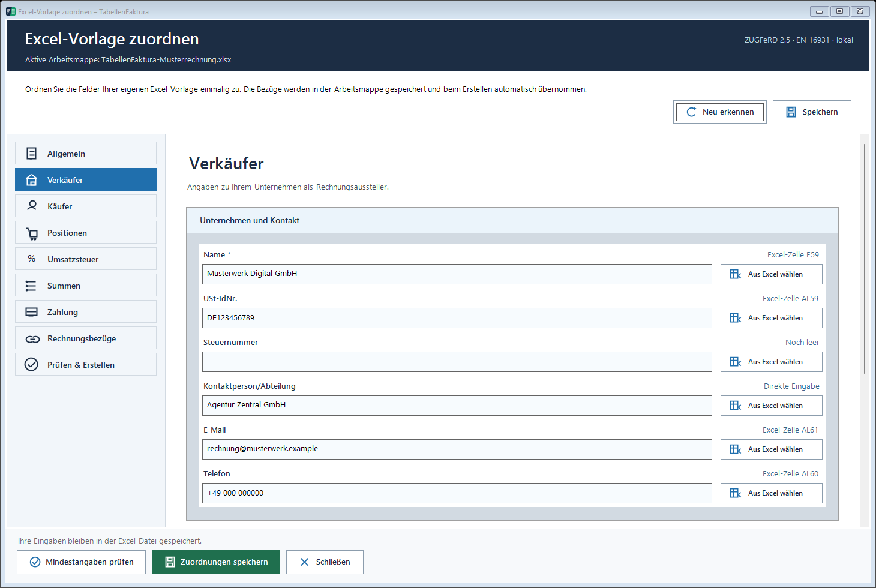The height and width of the screenshot is (588, 876).
Task: Choose Aus Excel wählen for Kontaktperson/Abteilung
Action: [x=772, y=406]
